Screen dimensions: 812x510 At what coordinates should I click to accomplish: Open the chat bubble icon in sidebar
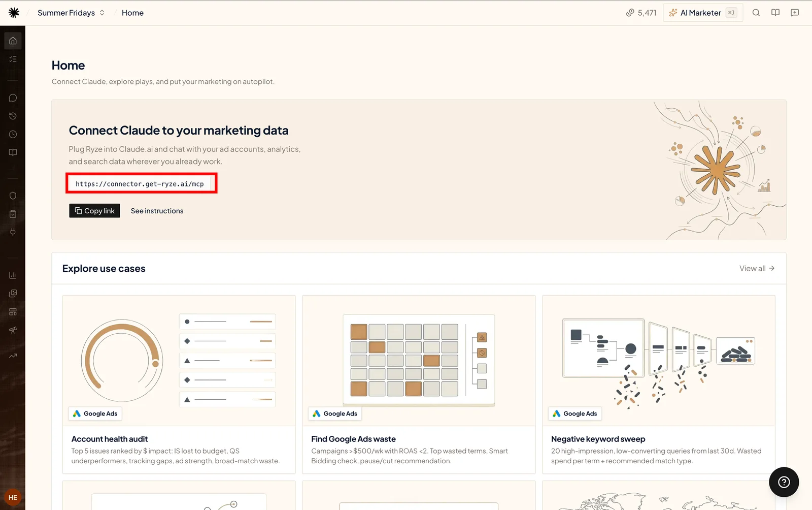point(13,98)
